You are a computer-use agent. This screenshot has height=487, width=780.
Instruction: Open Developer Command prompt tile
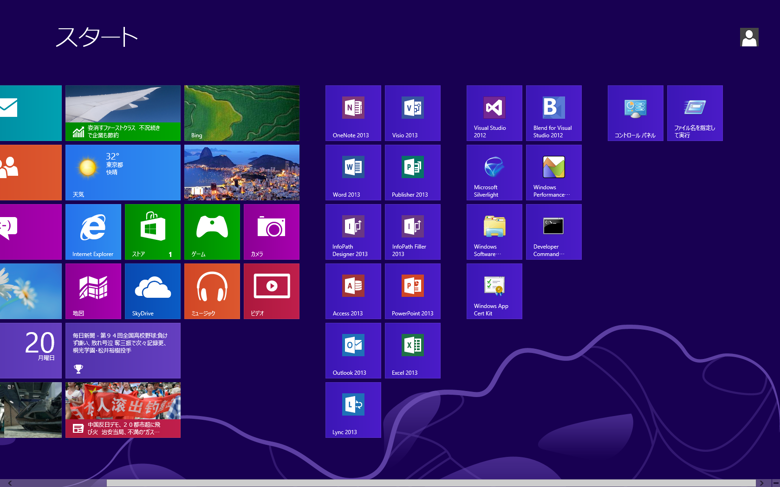554,232
